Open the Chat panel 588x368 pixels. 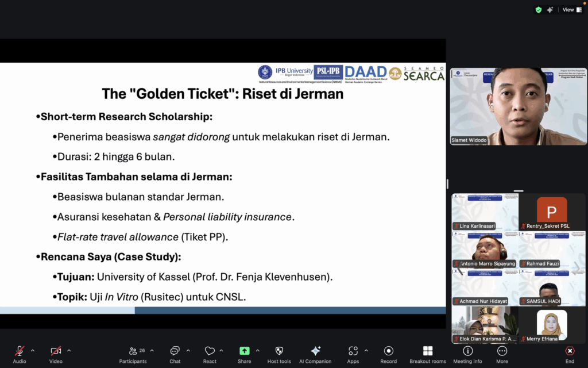point(175,351)
